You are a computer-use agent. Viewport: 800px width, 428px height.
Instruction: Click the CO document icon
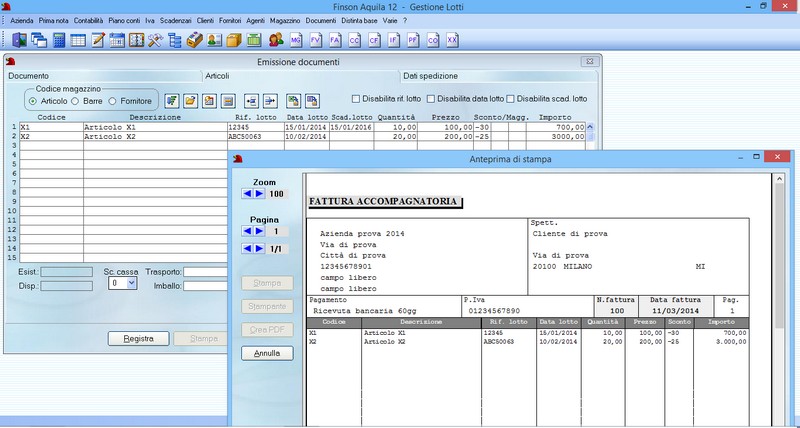433,40
